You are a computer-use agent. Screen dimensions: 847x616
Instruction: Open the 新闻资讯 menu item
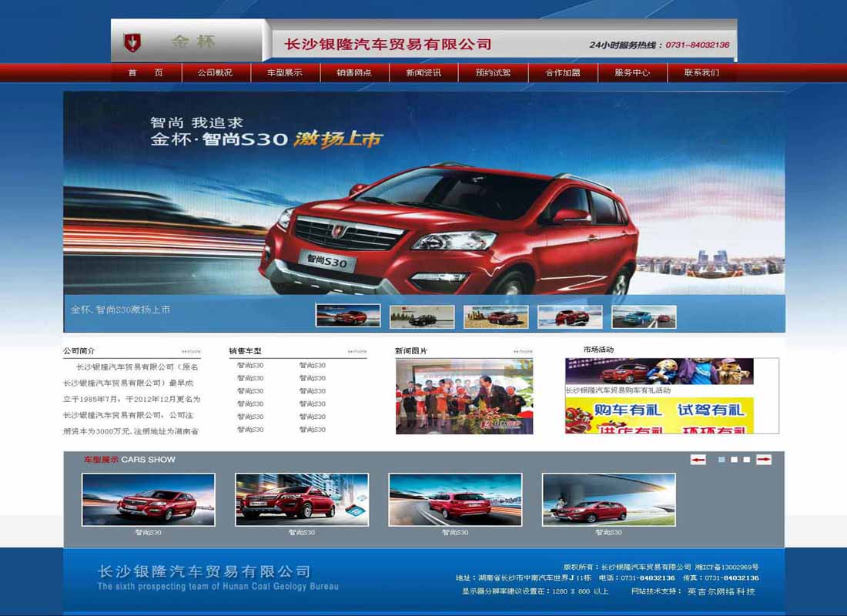[423, 72]
